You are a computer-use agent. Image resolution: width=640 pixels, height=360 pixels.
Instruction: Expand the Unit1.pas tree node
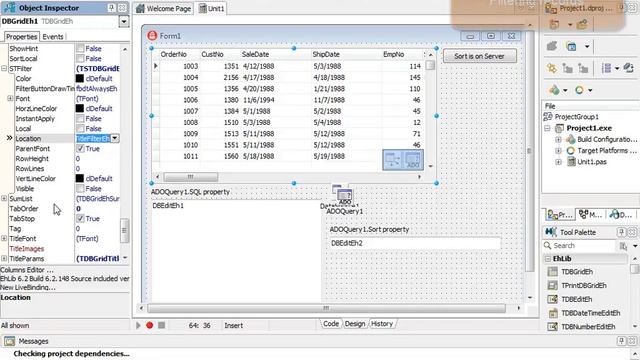558,162
